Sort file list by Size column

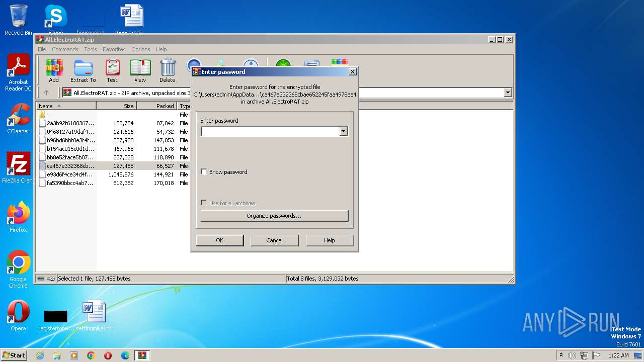(116, 106)
